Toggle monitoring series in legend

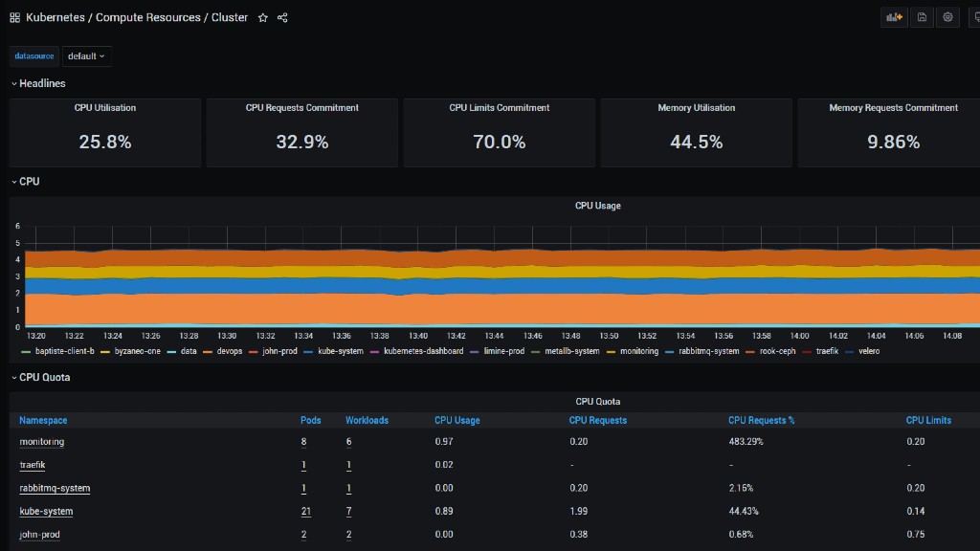(633, 351)
